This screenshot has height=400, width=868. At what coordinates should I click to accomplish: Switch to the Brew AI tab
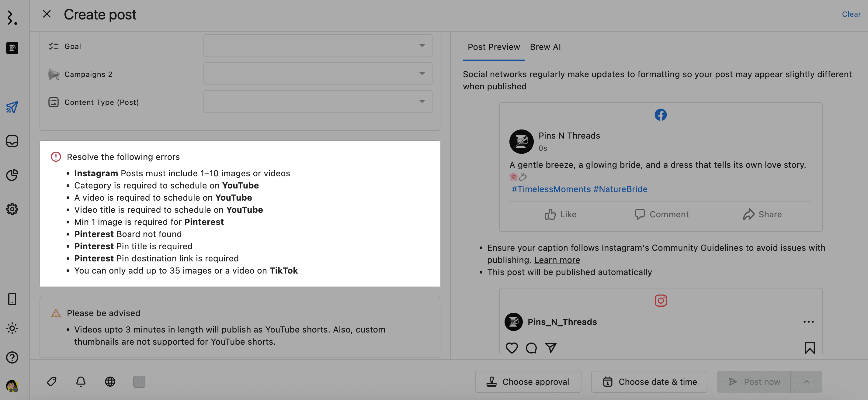click(x=545, y=47)
